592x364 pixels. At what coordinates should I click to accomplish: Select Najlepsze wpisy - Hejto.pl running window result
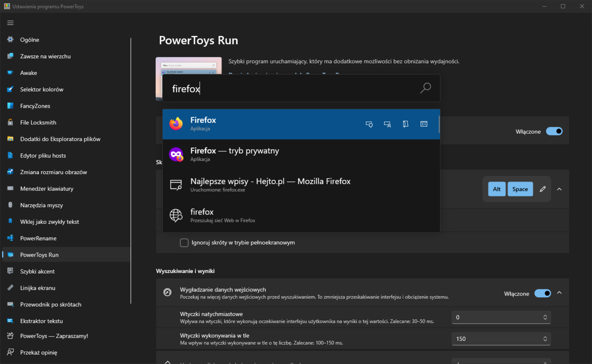(x=301, y=185)
